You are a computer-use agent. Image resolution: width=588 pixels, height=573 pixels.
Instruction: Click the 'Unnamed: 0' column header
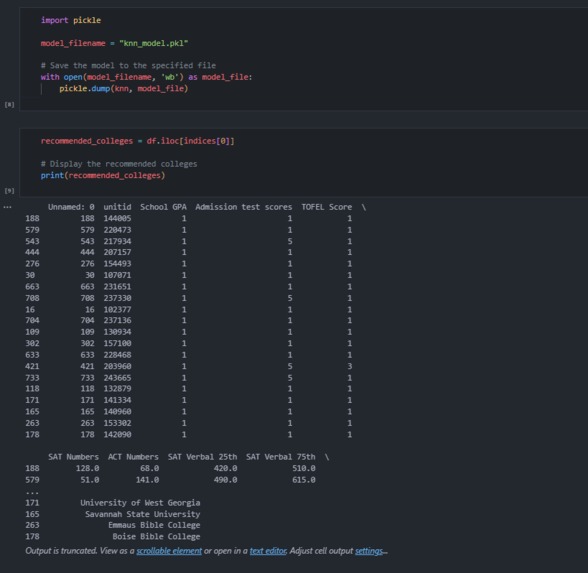click(x=71, y=207)
